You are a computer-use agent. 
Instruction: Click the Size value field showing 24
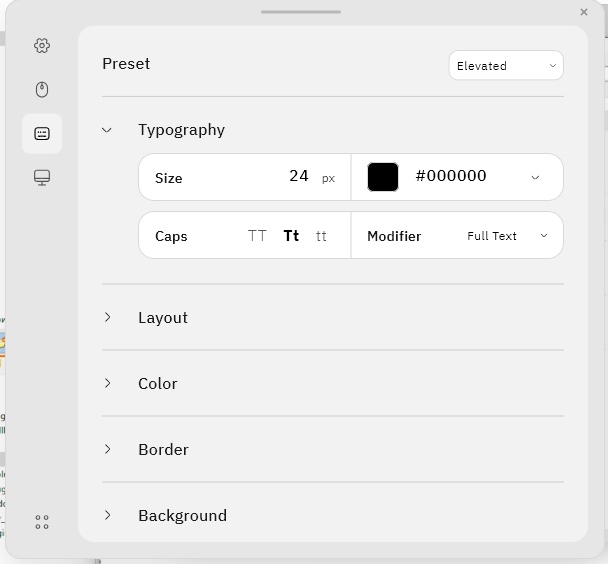(299, 176)
